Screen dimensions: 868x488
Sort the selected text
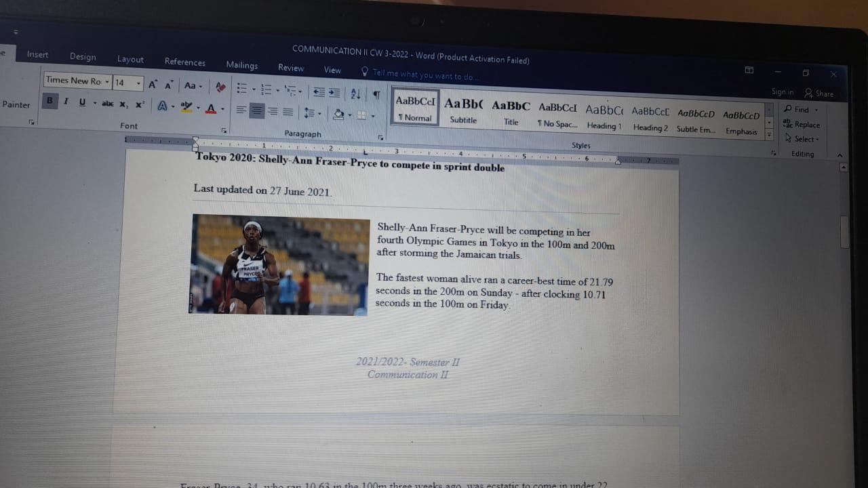(355, 94)
